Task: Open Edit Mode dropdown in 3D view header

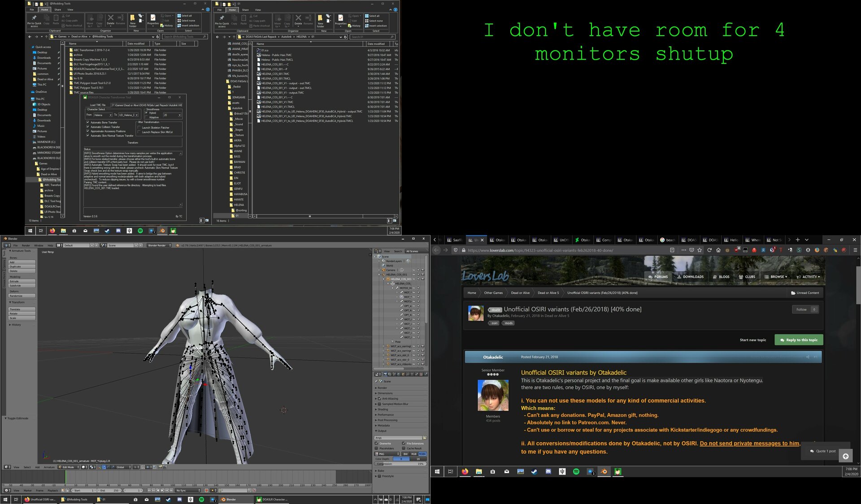Action: (x=68, y=467)
